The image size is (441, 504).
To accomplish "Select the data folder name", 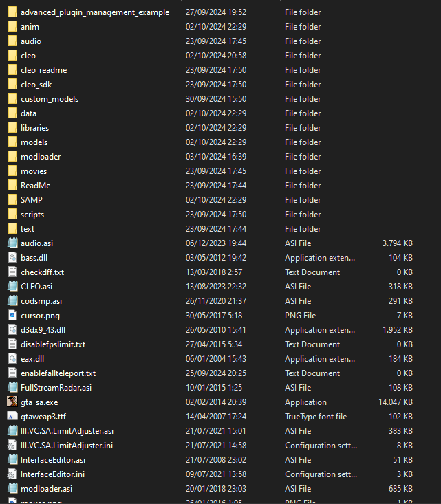I will pos(28,113).
